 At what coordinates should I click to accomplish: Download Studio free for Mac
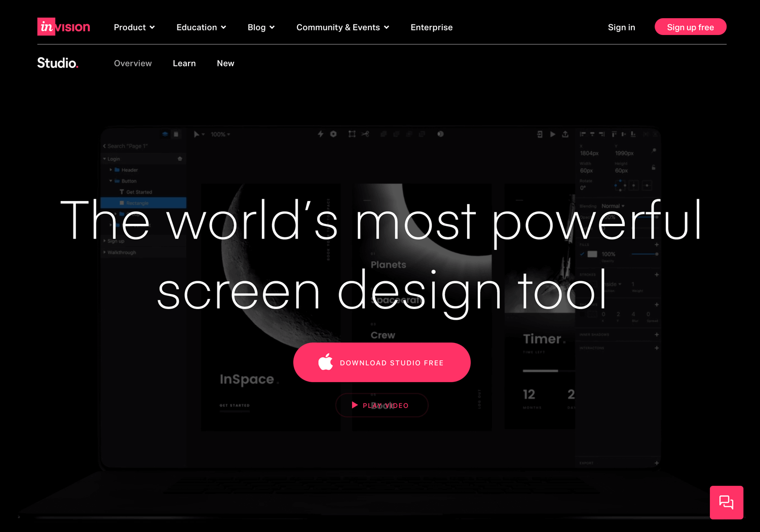[382, 362]
